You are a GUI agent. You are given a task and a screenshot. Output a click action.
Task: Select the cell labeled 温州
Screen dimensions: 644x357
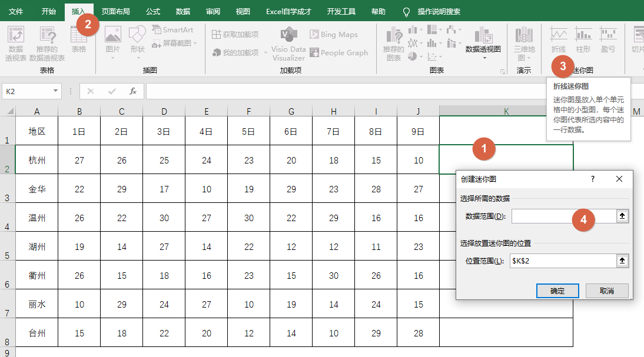pyautogui.click(x=37, y=218)
